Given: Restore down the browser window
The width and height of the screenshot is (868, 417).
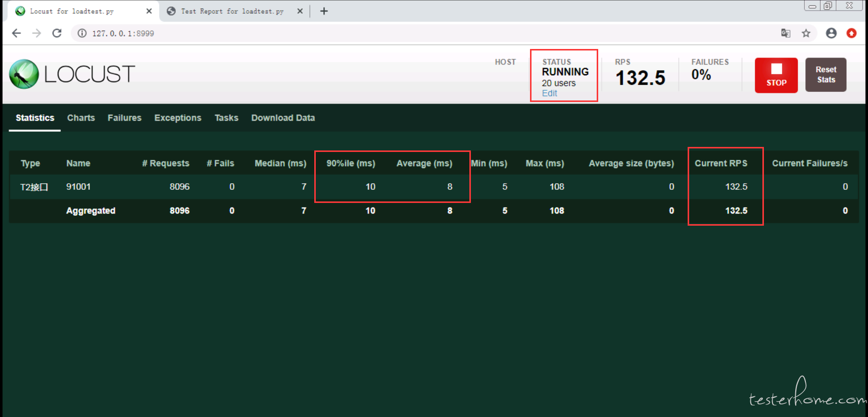Looking at the screenshot, I should tap(828, 6).
